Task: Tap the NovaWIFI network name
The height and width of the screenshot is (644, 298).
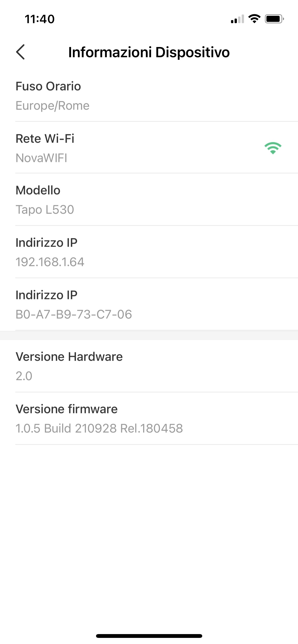Action: click(x=41, y=158)
